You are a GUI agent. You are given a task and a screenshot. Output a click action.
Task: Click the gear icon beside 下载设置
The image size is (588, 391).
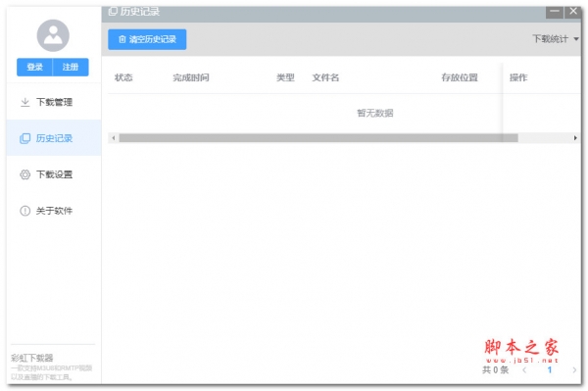point(24,174)
